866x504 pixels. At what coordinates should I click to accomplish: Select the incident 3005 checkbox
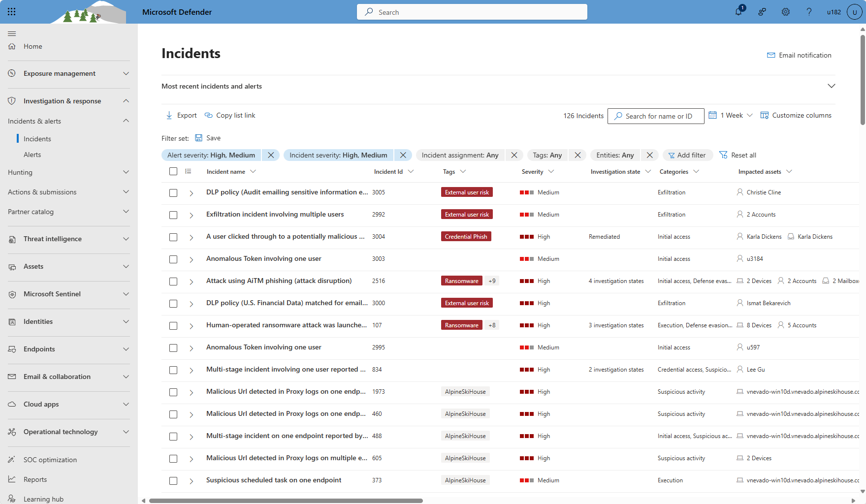[x=173, y=193]
